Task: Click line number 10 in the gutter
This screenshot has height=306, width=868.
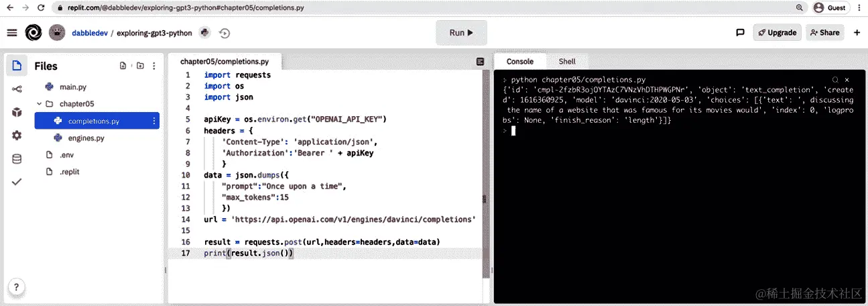Action: [186, 175]
